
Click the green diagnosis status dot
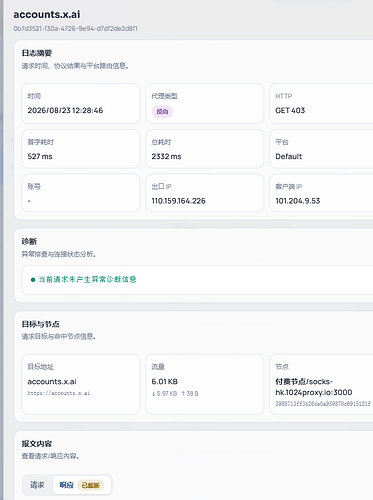click(33, 280)
